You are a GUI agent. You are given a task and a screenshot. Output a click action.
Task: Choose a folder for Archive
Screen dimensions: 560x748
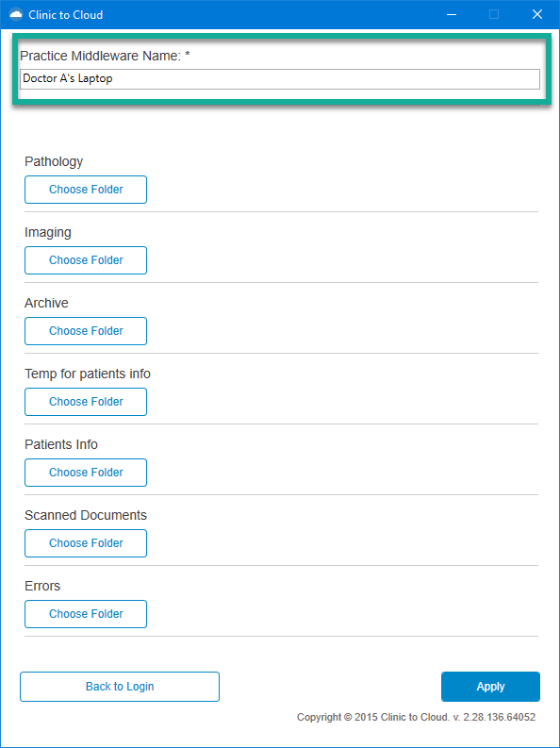pos(86,331)
